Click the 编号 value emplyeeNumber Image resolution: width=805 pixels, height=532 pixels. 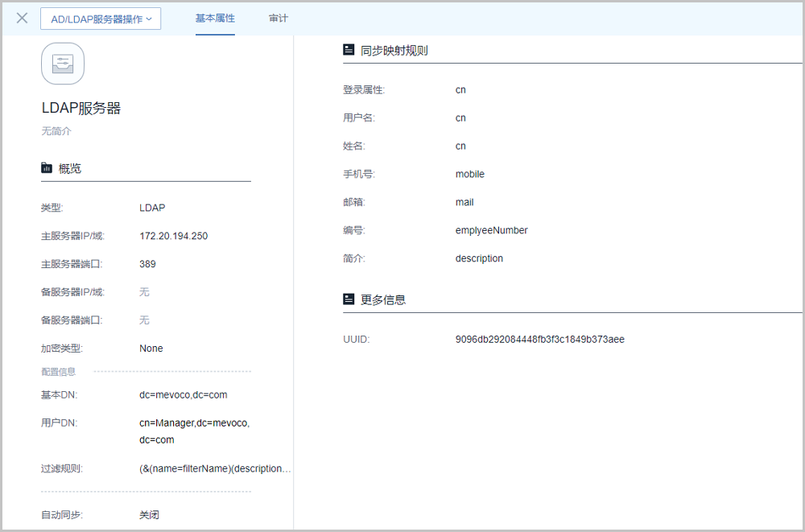click(491, 230)
